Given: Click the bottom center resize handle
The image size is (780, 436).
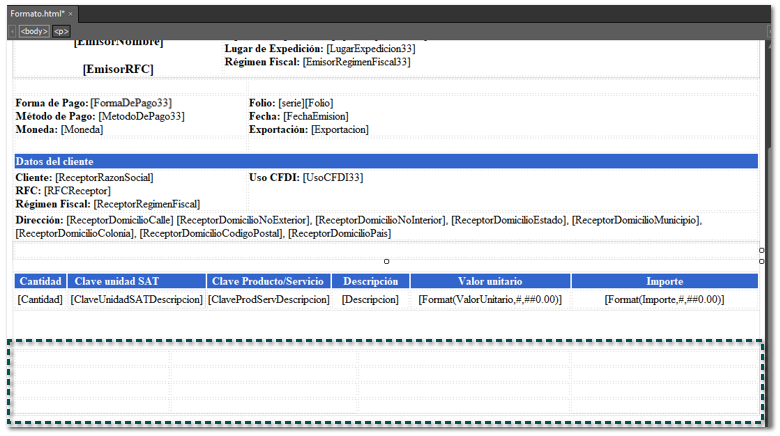Looking at the screenshot, I should pos(387,262).
